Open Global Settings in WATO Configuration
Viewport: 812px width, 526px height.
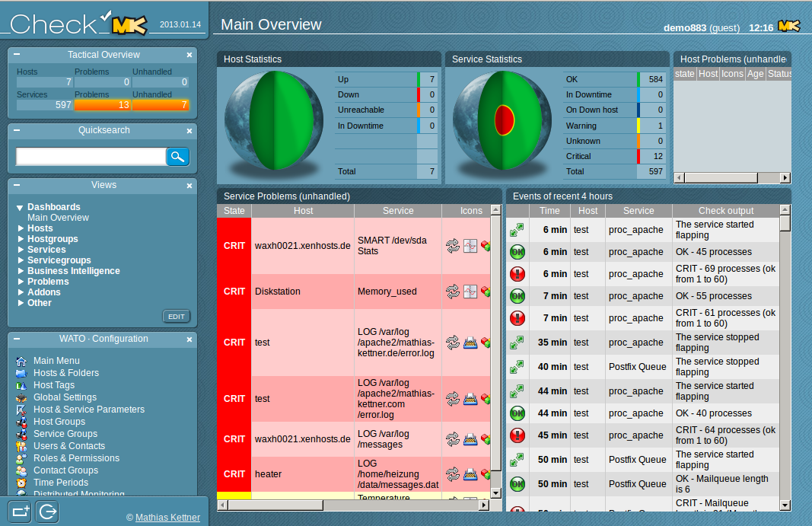[x=65, y=397]
